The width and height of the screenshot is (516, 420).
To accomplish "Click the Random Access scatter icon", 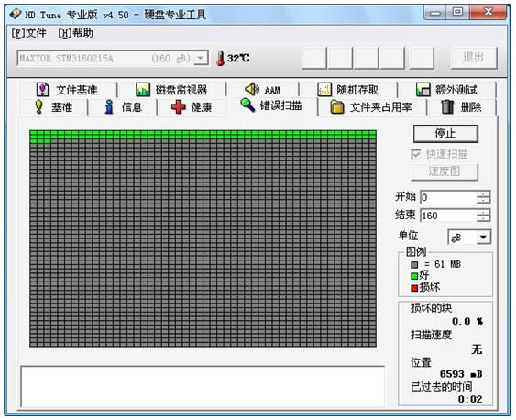I will click(x=324, y=90).
